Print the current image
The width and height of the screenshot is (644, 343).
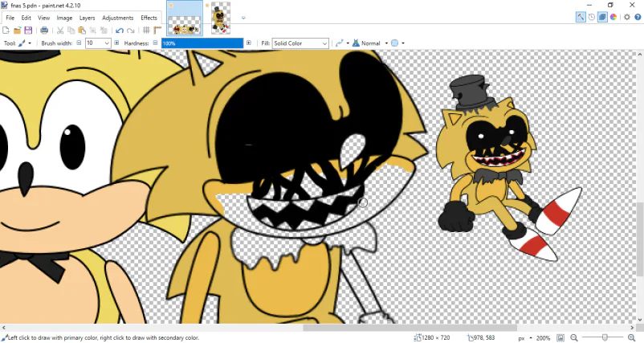44,31
